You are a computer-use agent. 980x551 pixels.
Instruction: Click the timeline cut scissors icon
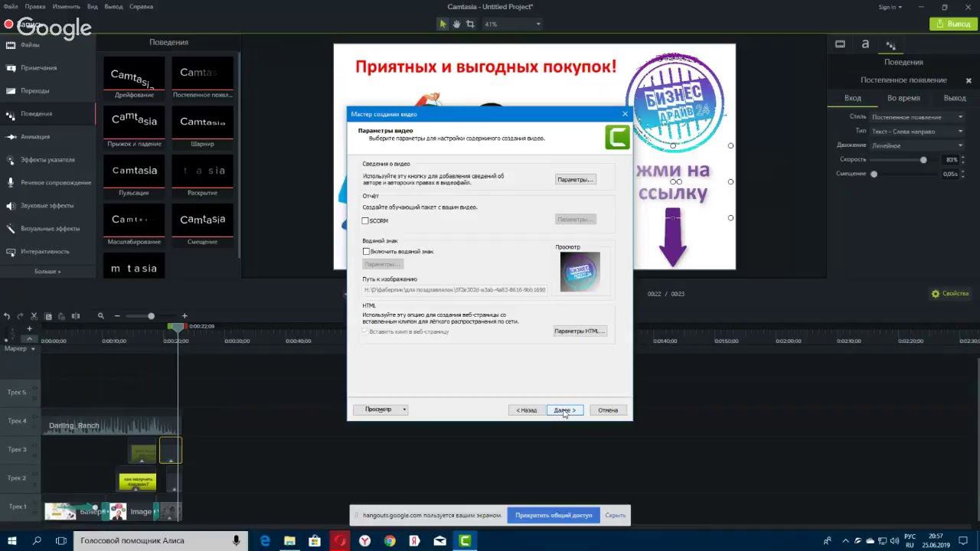(x=34, y=316)
